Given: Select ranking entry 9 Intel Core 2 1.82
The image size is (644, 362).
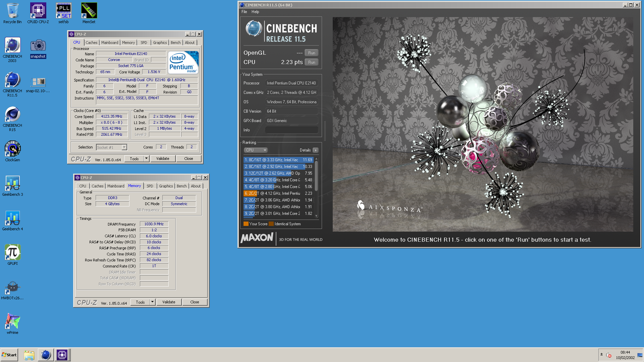Looking at the screenshot, I should point(278,214).
